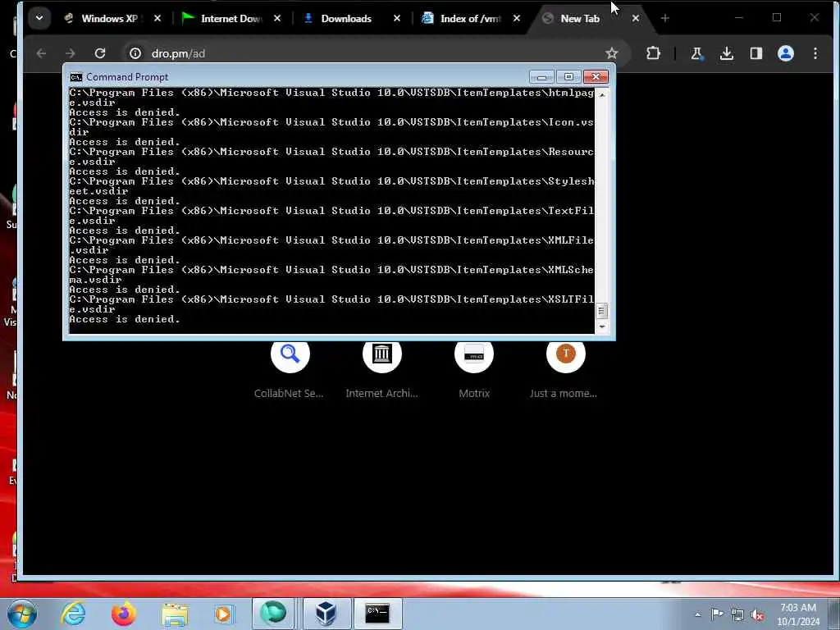The image size is (840, 630).
Task: Click the dro.pm/ad address bar
Action: click(x=375, y=53)
